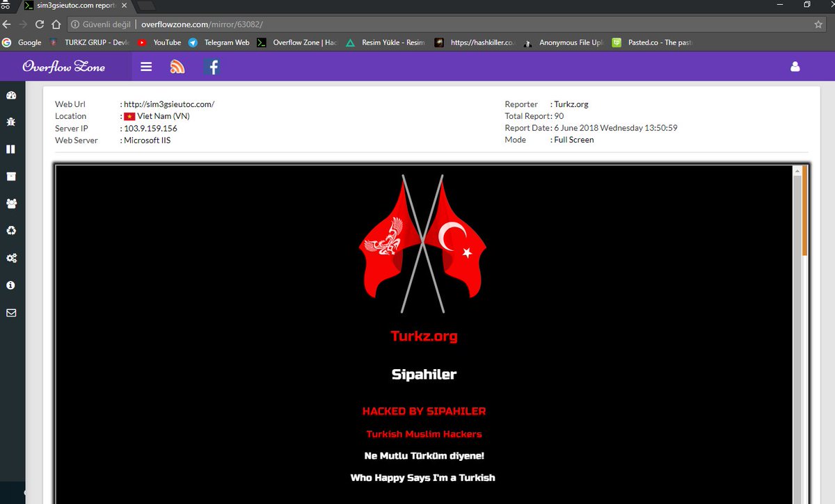Screen dimensions: 835x504
Task: Open the Telegram Web bookmark
Action: tap(218, 42)
